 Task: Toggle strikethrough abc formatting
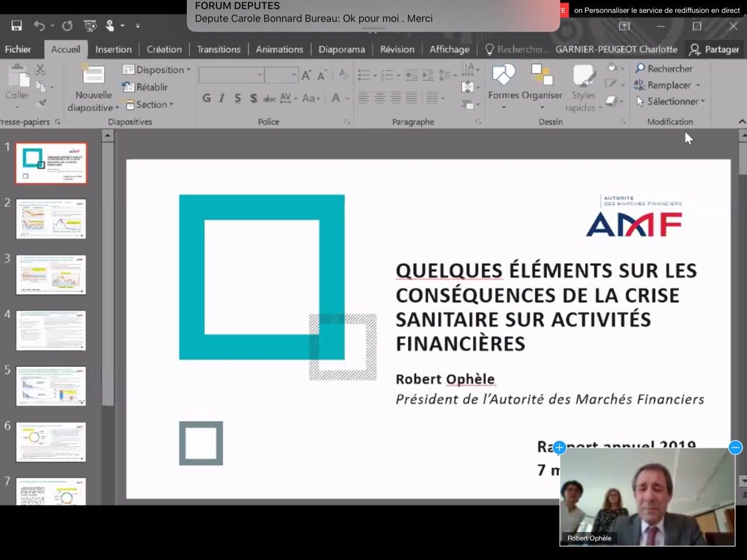(270, 98)
